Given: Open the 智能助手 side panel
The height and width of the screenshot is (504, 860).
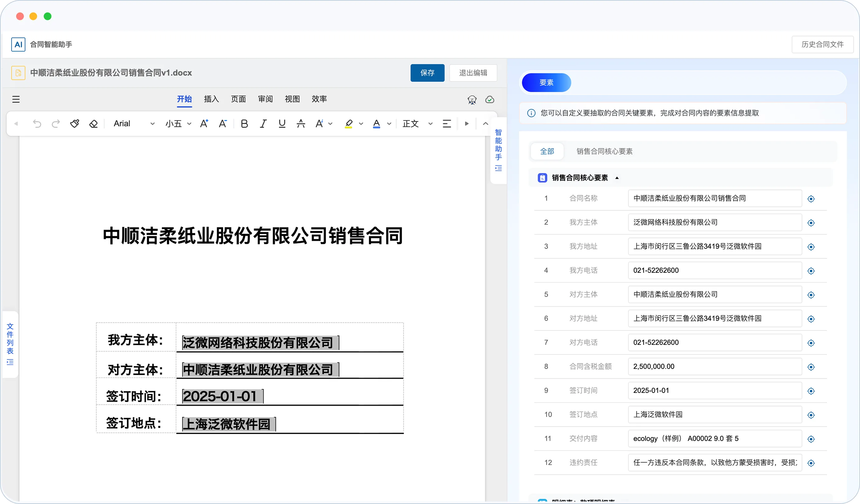Looking at the screenshot, I should pos(498,150).
